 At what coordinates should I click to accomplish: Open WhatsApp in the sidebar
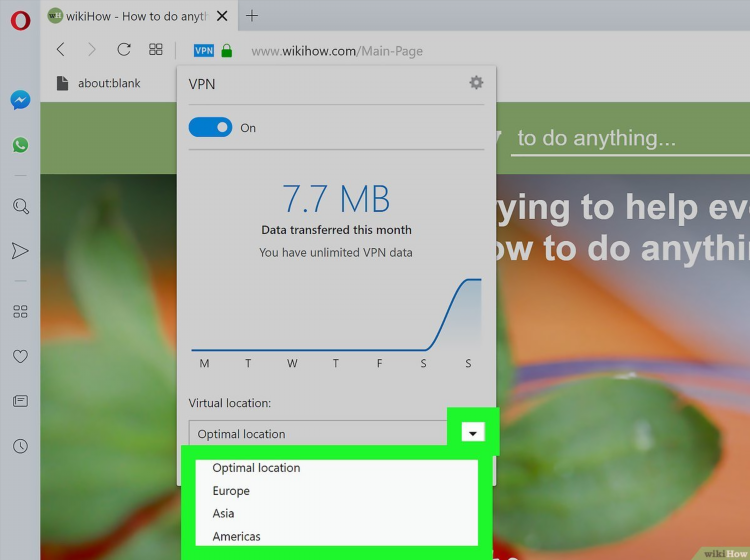(x=20, y=145)
